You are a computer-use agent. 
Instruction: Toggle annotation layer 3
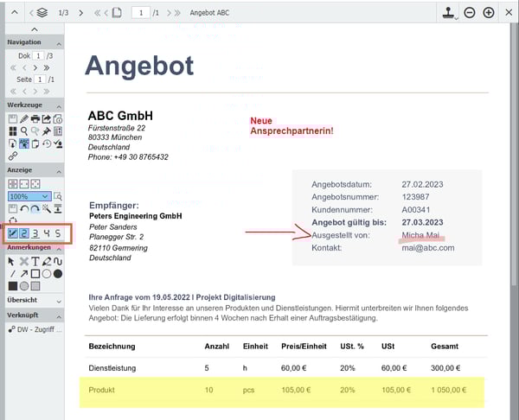click(x=35, y=233)
